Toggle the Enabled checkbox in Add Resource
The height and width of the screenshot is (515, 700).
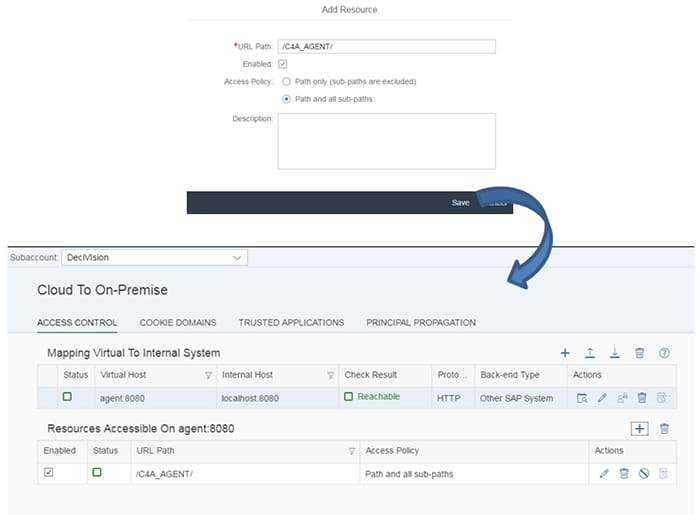tap(283, 64)
